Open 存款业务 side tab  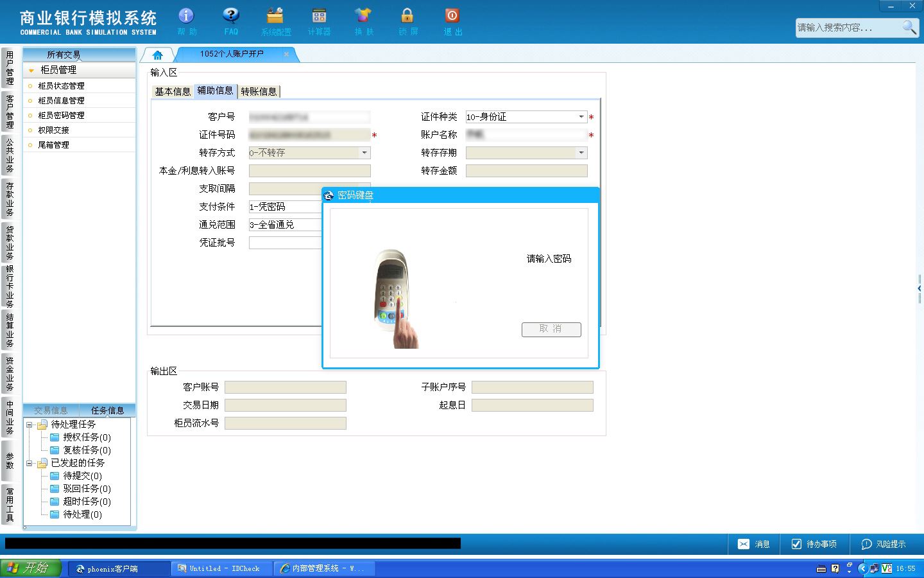pyautogui.click(x=10, y=198)
